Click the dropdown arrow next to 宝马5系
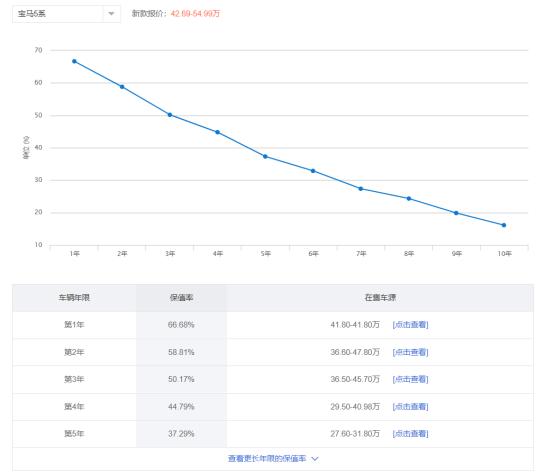Viewport: 554px width, 474px height. tap(111, 14)
